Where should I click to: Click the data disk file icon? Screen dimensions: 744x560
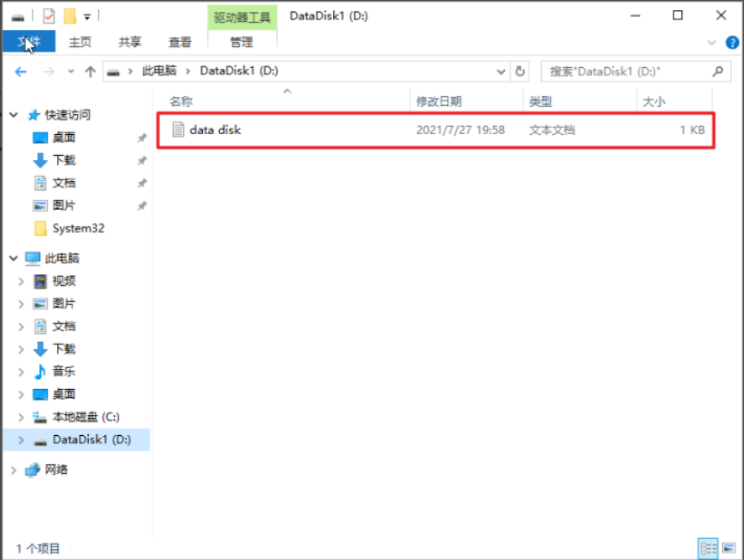178,129
